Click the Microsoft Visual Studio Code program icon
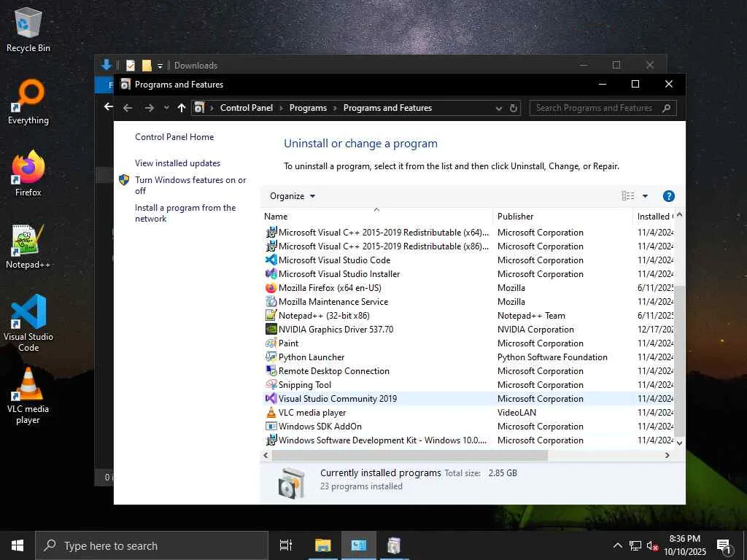Viewport: 747px width, 560px height. [271, 260]
